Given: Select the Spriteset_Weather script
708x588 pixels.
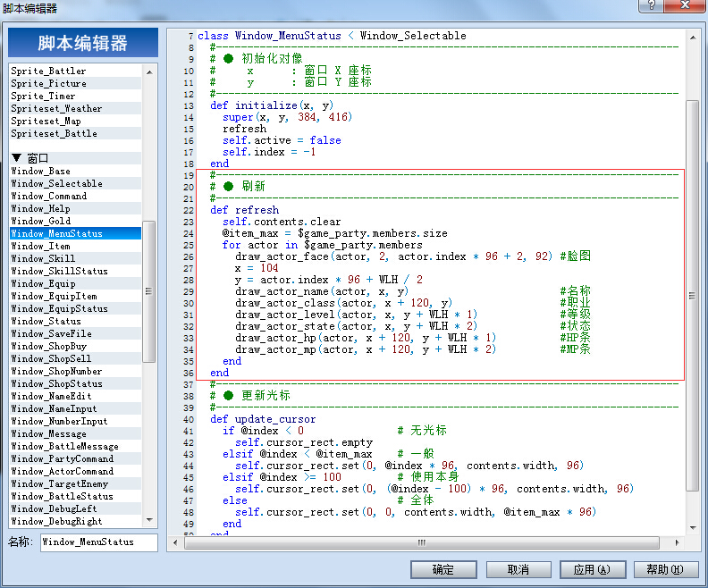Looking at the screenshot, I should coord(75,109).
